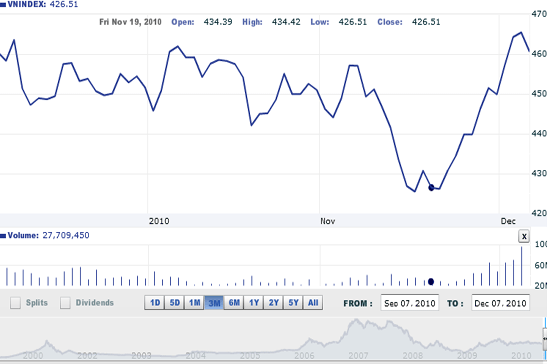Click the Fri Nov 19, 2010 date text

tap(130, 22)
